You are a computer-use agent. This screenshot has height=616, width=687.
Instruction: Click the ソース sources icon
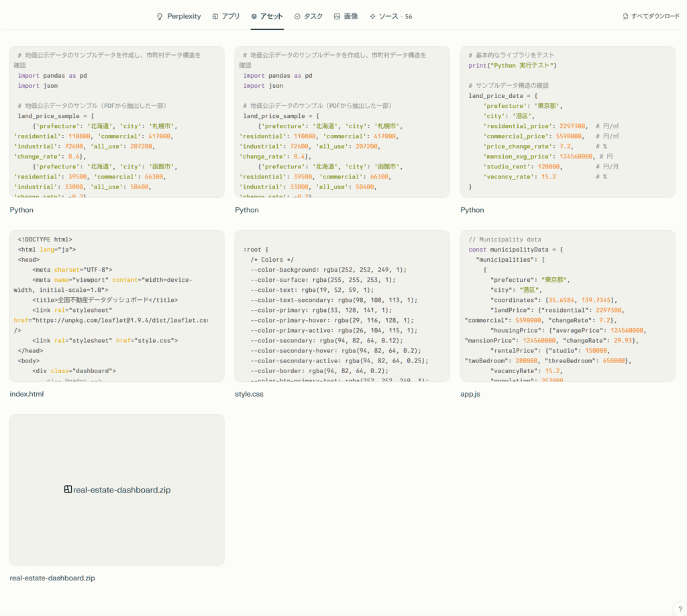pos(372,16)
